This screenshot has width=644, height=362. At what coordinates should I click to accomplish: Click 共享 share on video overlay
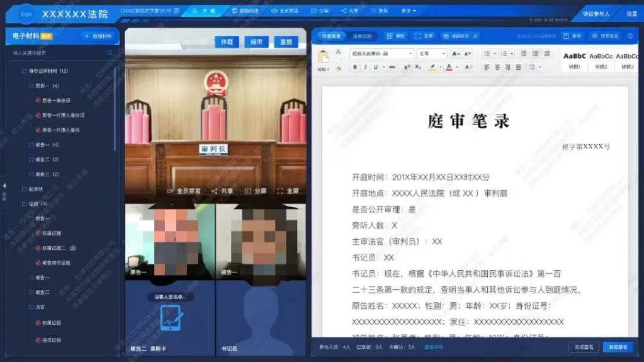[222, 191]
